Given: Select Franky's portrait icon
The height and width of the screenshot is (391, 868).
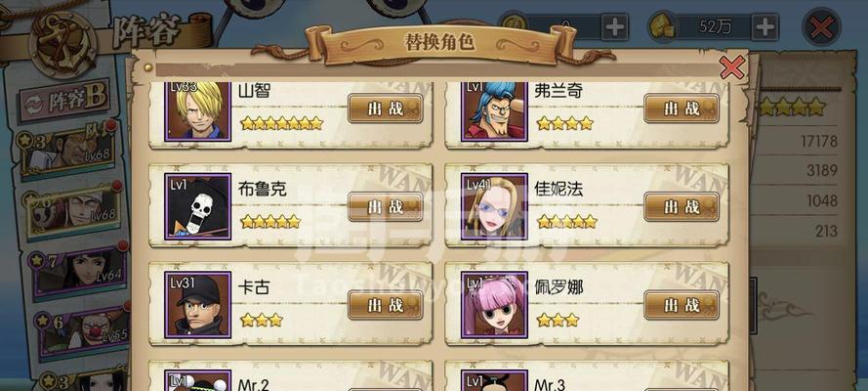Looking at the screenshot, I should click(494, 110).
